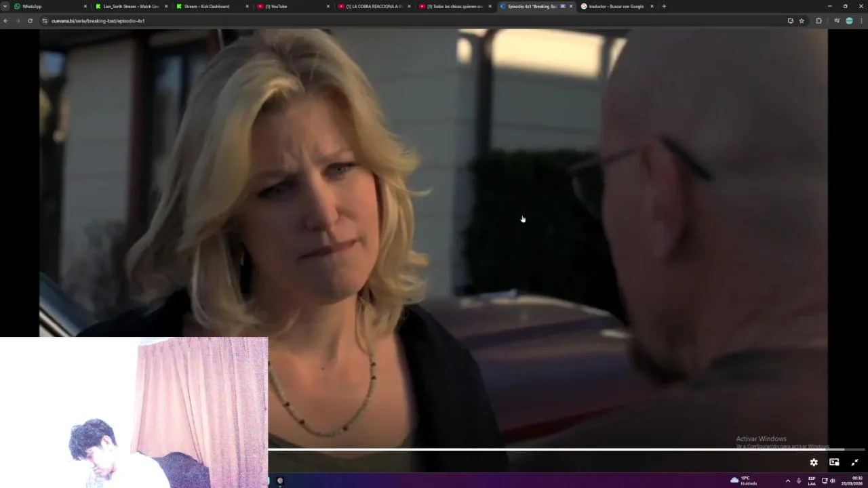Bookmark this page with the star icon
868x488 pixels.
point(802,20)
